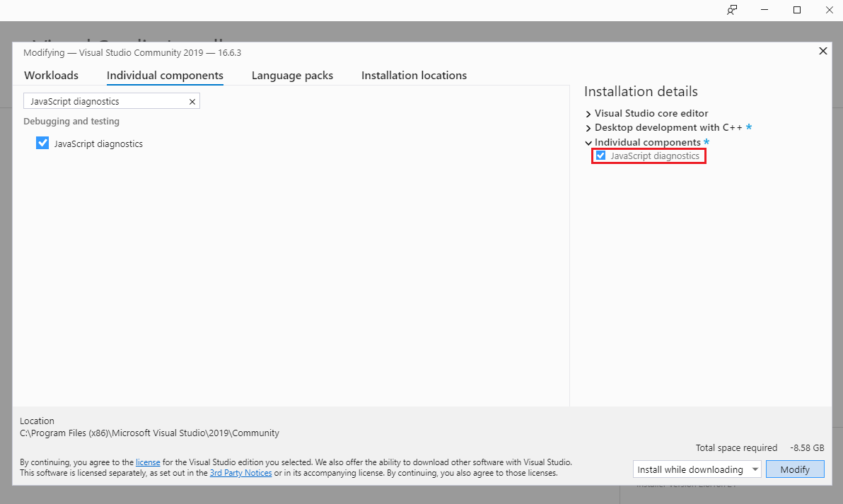Screen dimensions: 843x504
Task: Select the Desktop development with C++ entry
Action: [665, 127]
